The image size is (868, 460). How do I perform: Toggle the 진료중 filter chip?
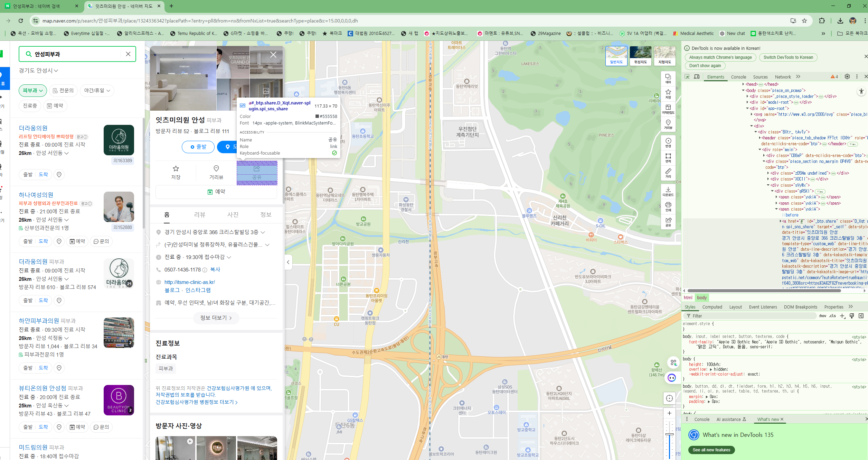(30, 105)
